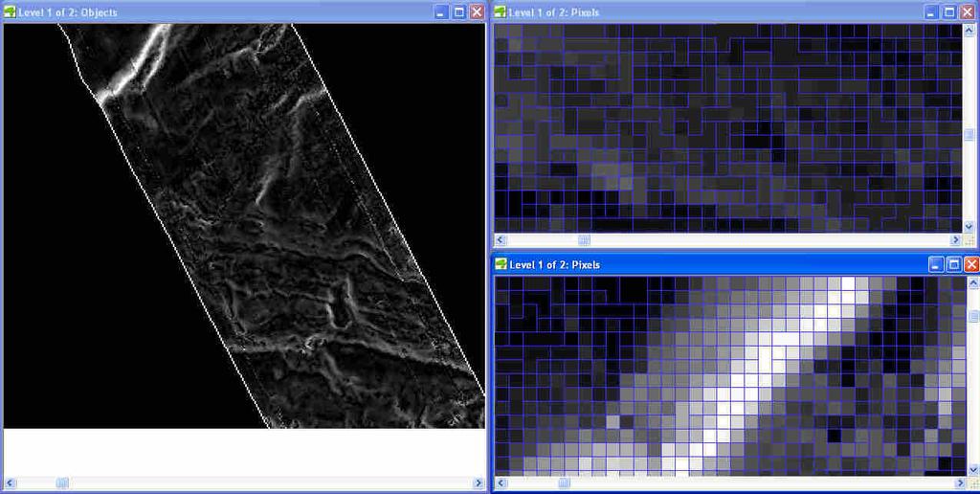This screenshot has width=980, height=494.
Task: Click left scroll arrow in top Pixels window
Action: 501,240
